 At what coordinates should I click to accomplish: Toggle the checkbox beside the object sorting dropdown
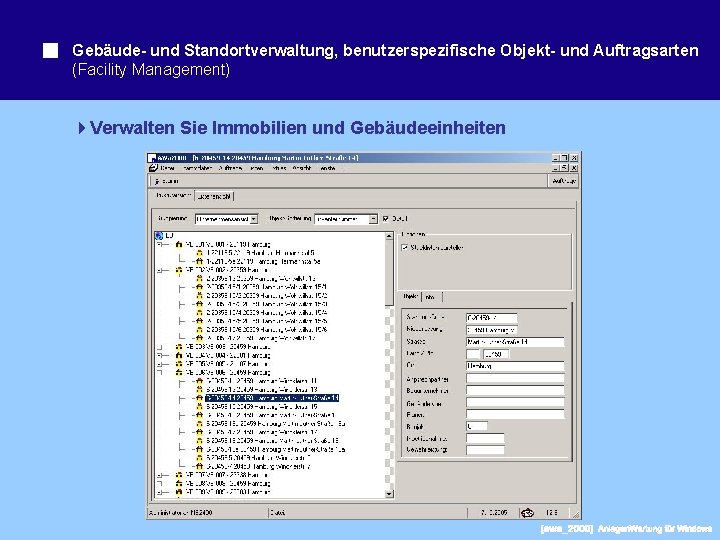pos(385,219)
